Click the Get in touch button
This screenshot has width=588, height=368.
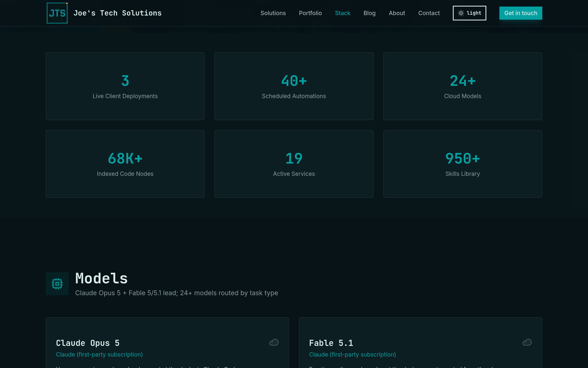pos(520,13)
